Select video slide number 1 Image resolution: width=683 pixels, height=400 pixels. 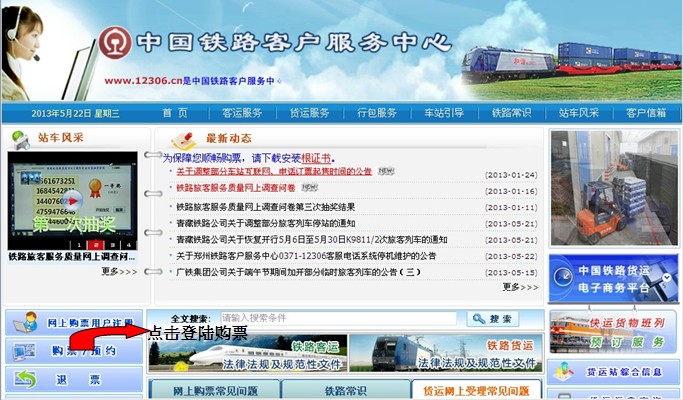79,245
